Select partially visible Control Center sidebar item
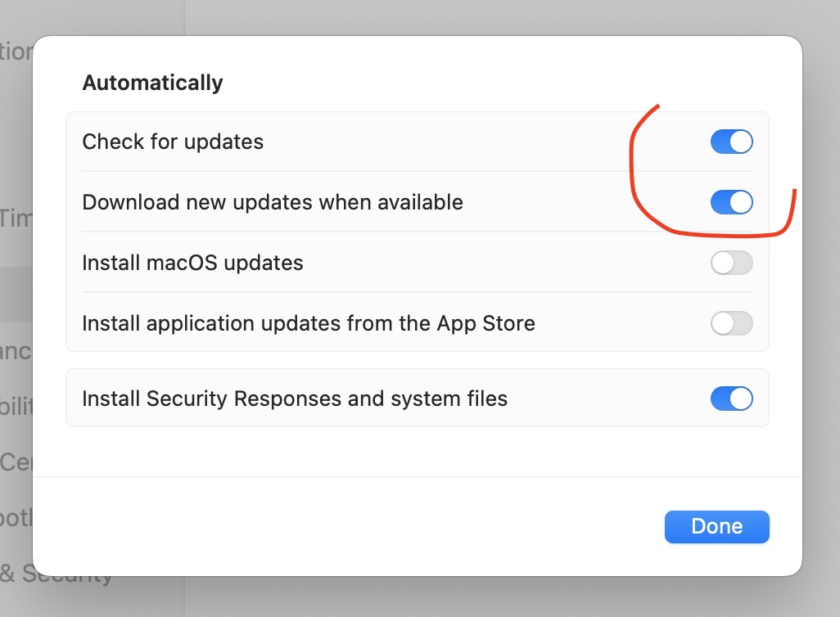Screen dimensions: 840x617 tap(15, 462)
